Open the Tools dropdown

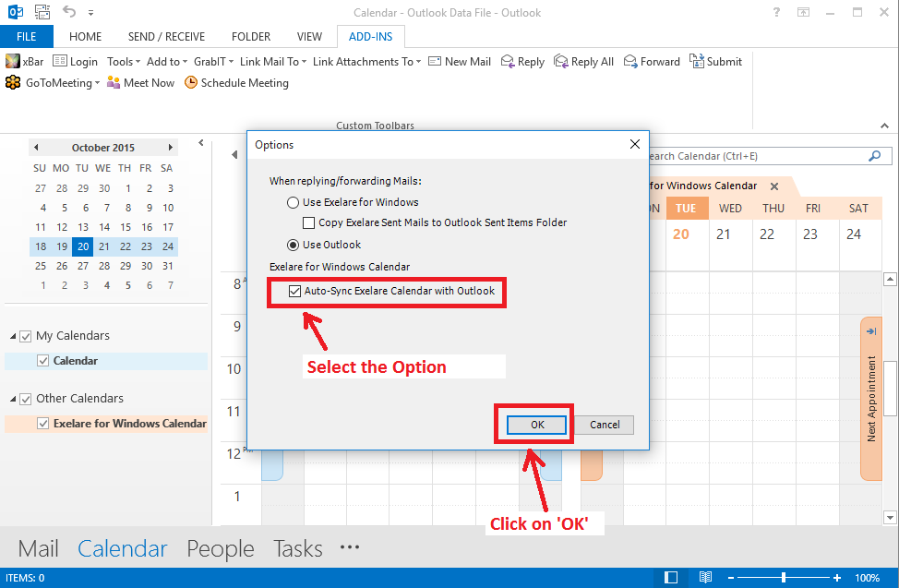tap(124, 61)
